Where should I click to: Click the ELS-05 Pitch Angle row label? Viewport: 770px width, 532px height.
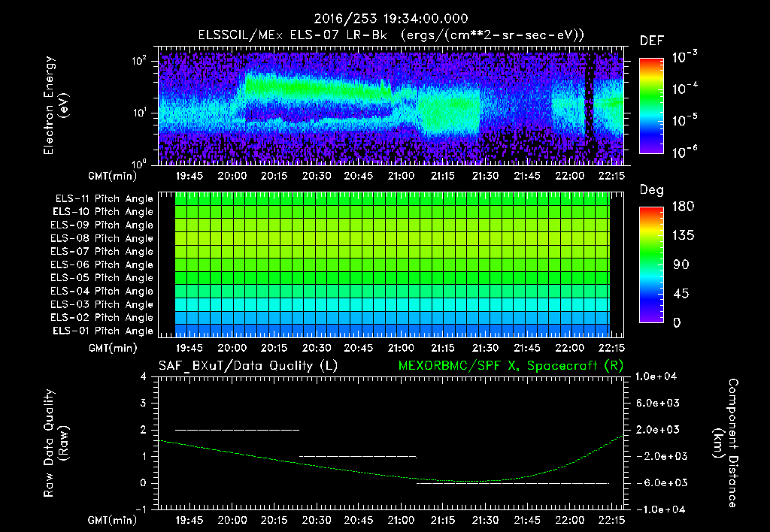point(102,278)
